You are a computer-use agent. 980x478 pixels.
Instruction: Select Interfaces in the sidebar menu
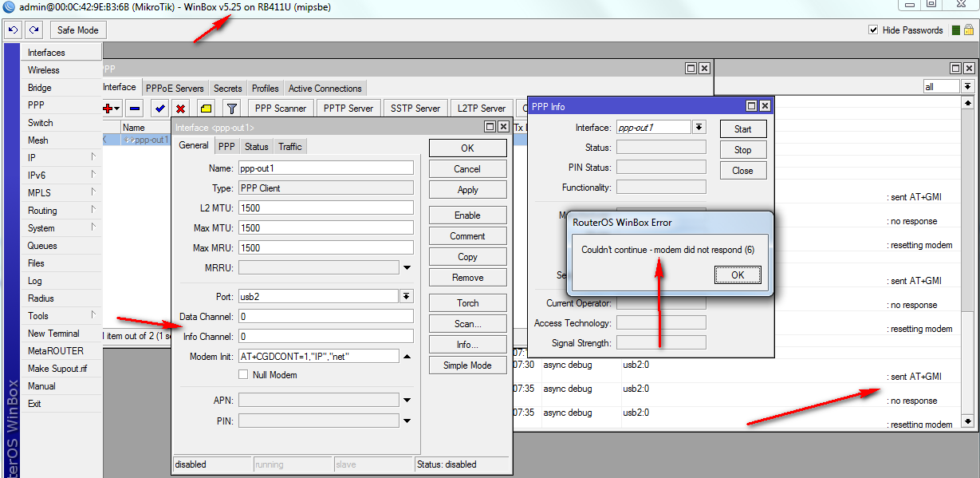[x=61, y=53]
